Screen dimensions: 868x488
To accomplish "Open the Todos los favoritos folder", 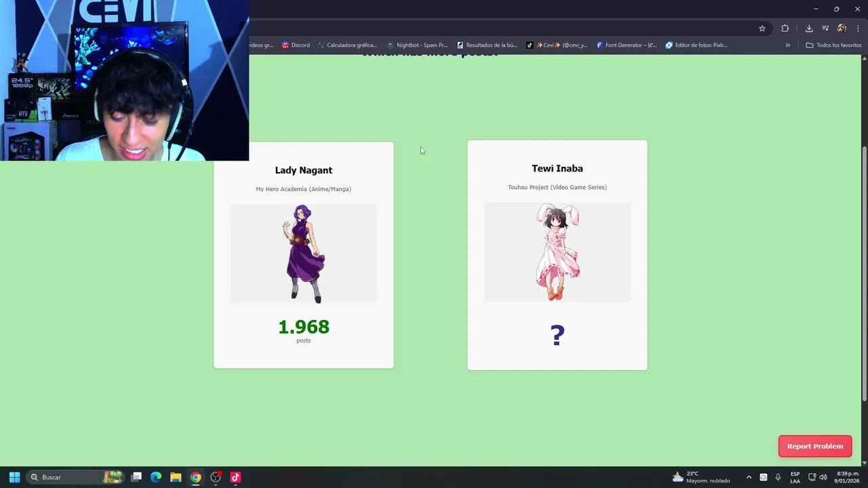I will pyautogui.click(x=833, y=45).
